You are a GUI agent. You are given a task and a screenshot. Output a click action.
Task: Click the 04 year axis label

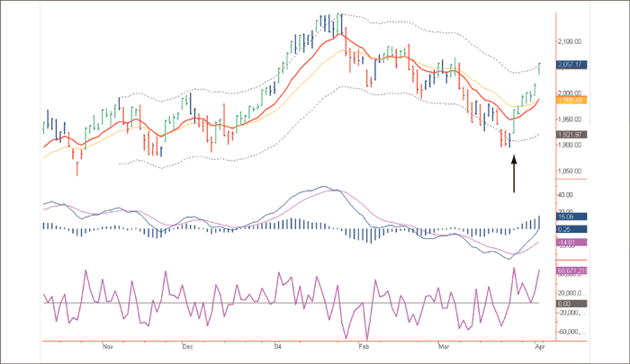278,346
